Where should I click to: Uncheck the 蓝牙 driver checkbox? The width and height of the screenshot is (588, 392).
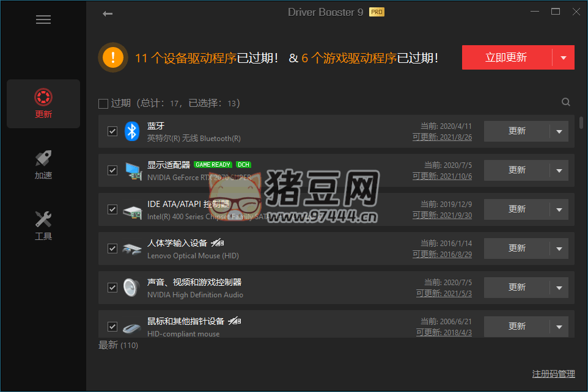click(112, 131)
